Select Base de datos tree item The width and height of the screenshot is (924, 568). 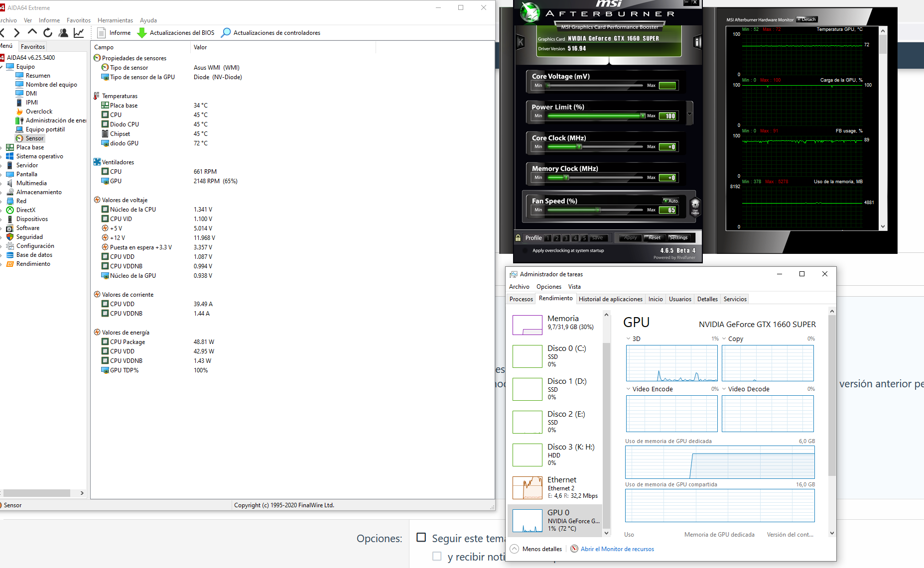[34, 255]
